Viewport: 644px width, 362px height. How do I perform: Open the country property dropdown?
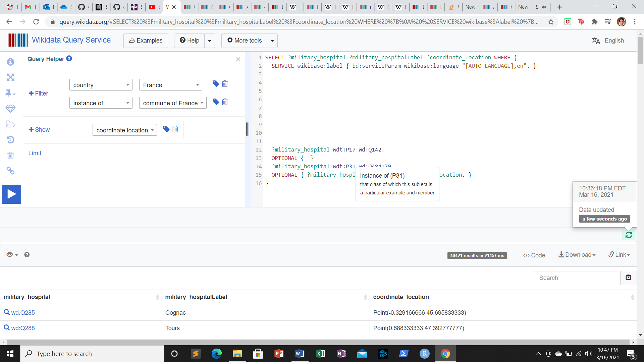(x=101, y=85)
